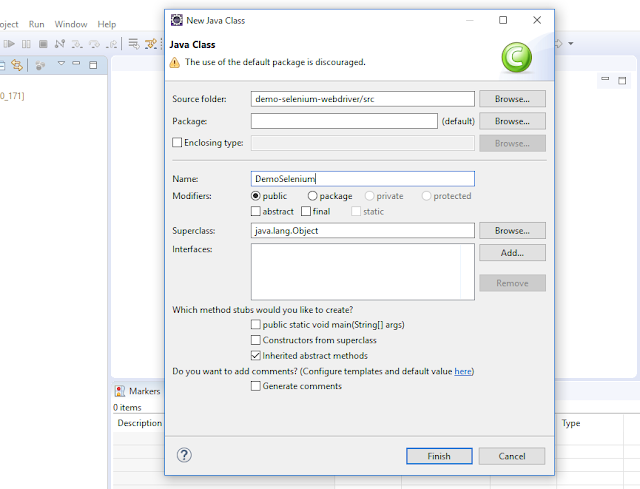Screen dimensions: 640x489
Task: Click the grey focus task icon in explorer panel
Action: 40,65
